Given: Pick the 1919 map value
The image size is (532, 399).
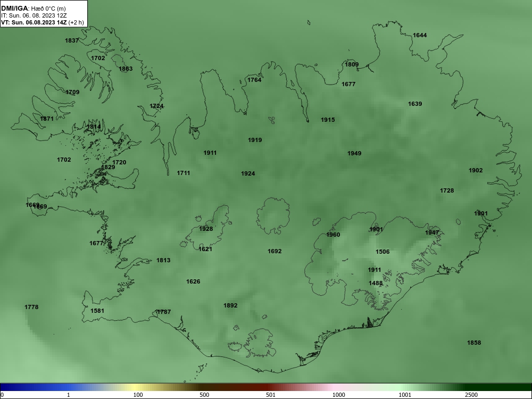Looking at the screenshot, I should 254,140.
